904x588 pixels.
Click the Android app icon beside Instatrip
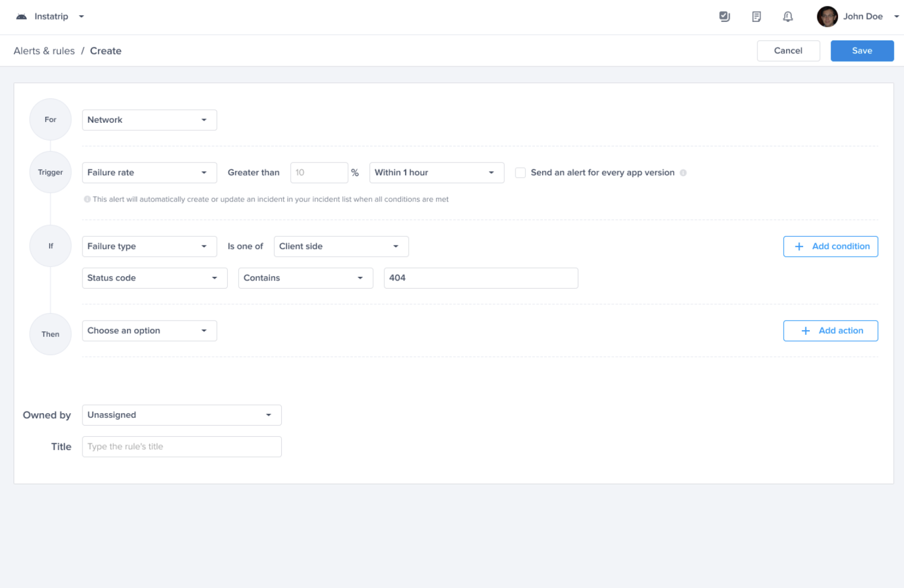(21, 17)
